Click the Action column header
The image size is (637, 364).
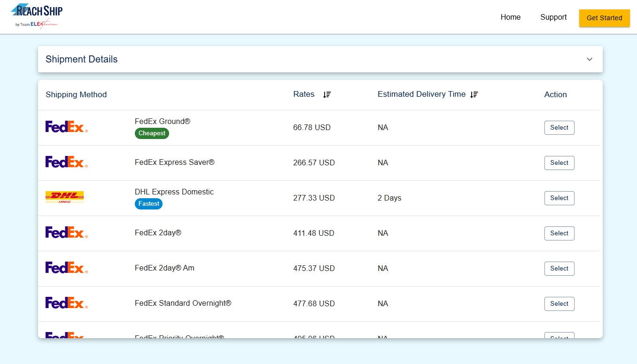click(556, 94)
